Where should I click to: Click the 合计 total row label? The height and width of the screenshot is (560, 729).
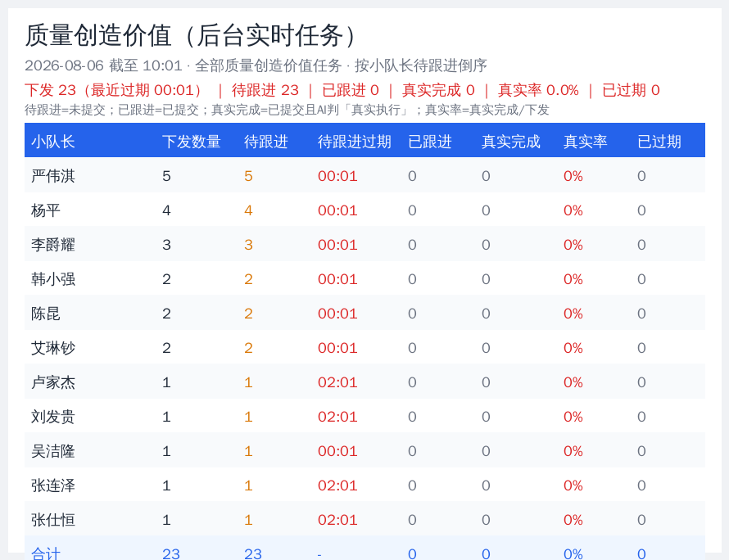pyautogui.click(x=46, y=553)
